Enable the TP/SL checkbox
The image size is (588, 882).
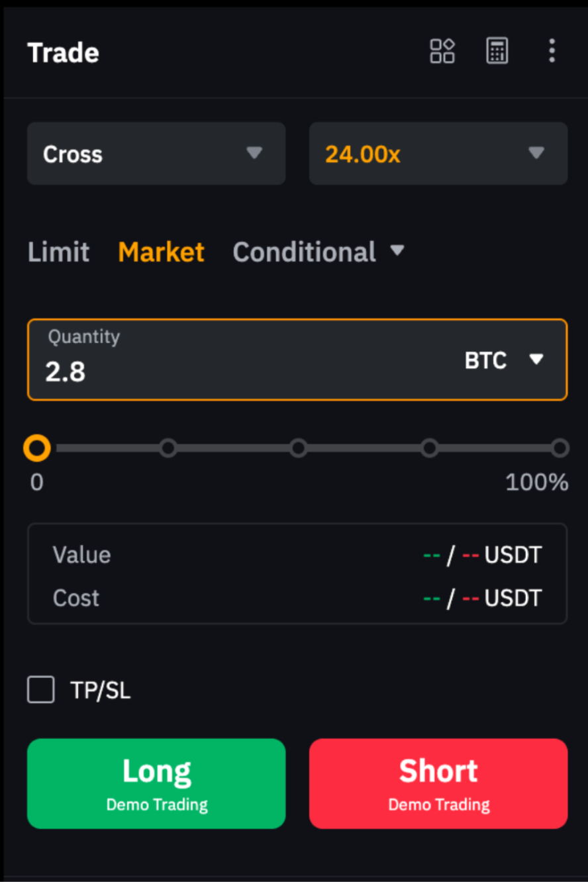pos(41,690)
